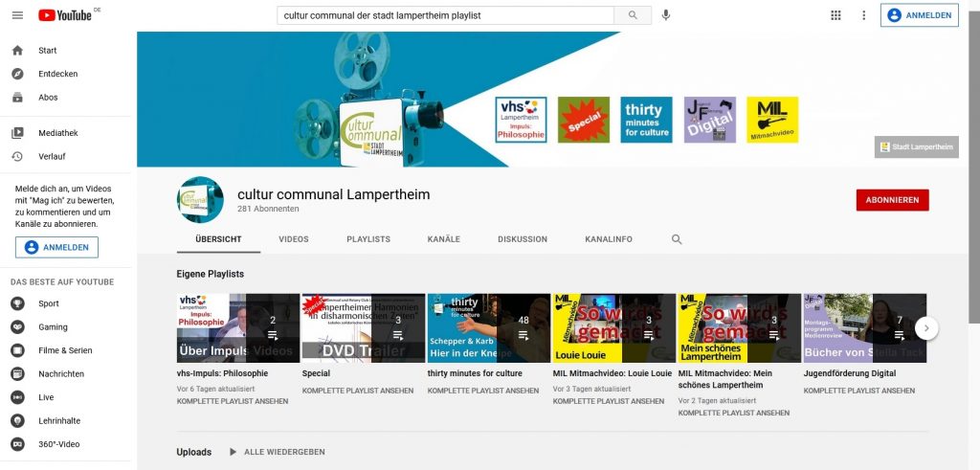The height and width of the screenshot is (470, 980).
Task: Search within channel via magnifier icon
Action: coord(677,239)
